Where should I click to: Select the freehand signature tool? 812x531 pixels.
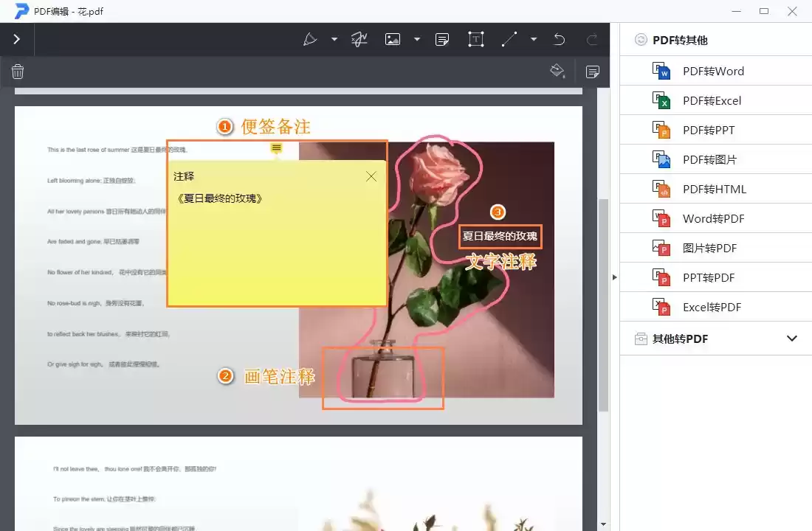359,39
